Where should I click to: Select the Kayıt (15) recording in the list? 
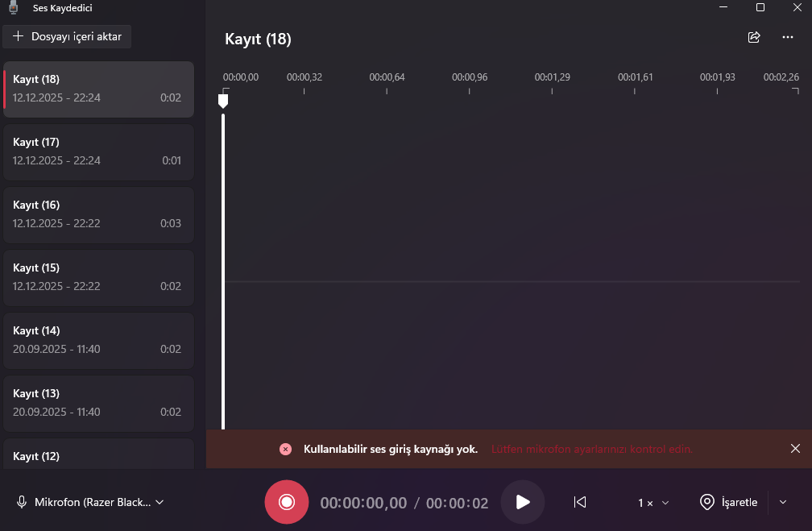98,278
